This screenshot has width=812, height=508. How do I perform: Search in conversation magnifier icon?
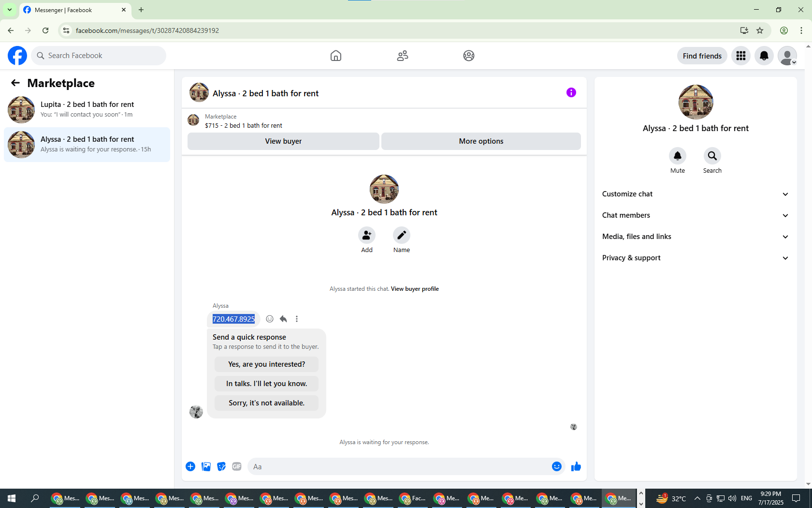click(x=712, y=156)
